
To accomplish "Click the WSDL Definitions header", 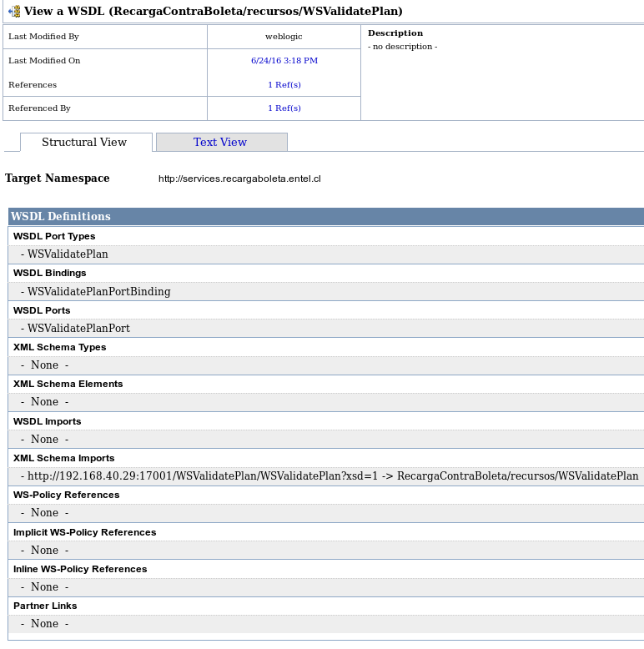I will [326, 216].
